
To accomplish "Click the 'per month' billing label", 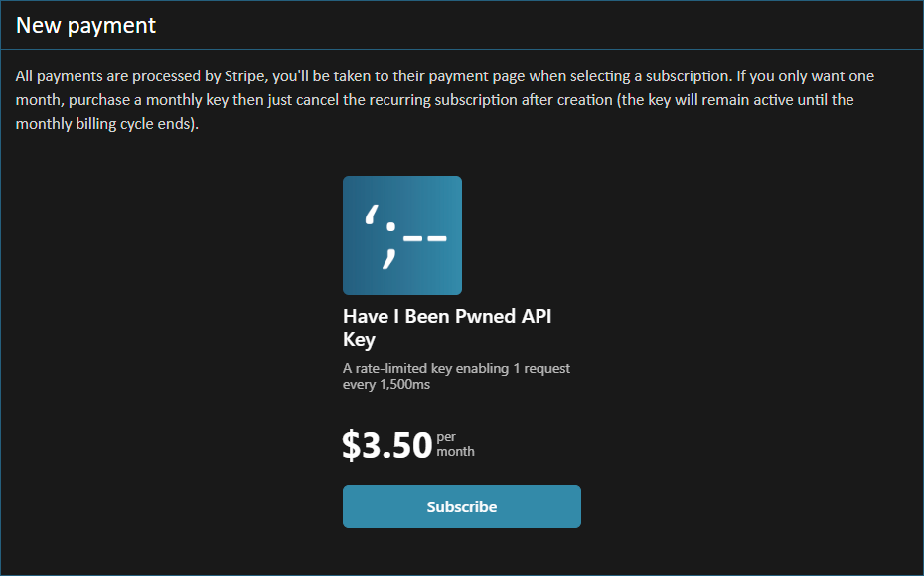I will coord(455,443).
